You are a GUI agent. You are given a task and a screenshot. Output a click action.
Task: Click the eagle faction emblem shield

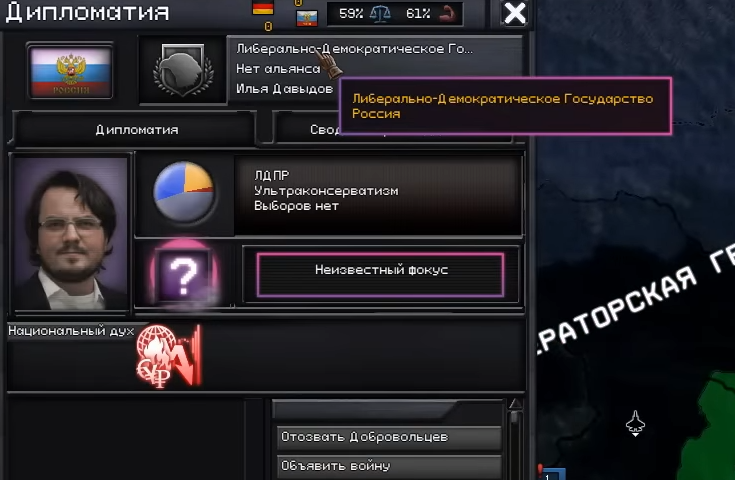point(183,70)
